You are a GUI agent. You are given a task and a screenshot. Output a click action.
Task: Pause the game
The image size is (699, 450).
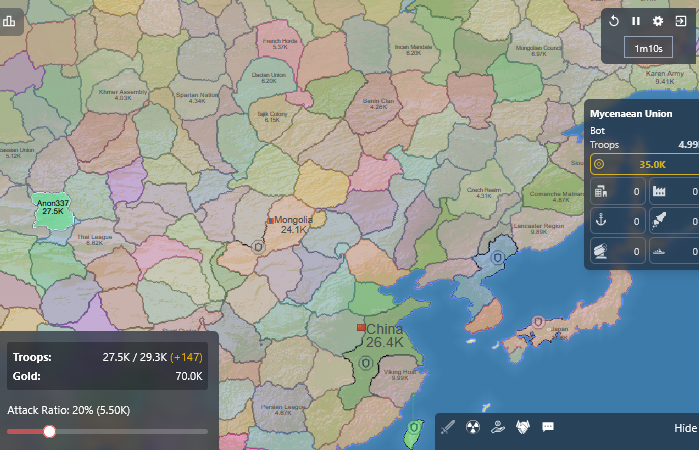click(635, 21)
